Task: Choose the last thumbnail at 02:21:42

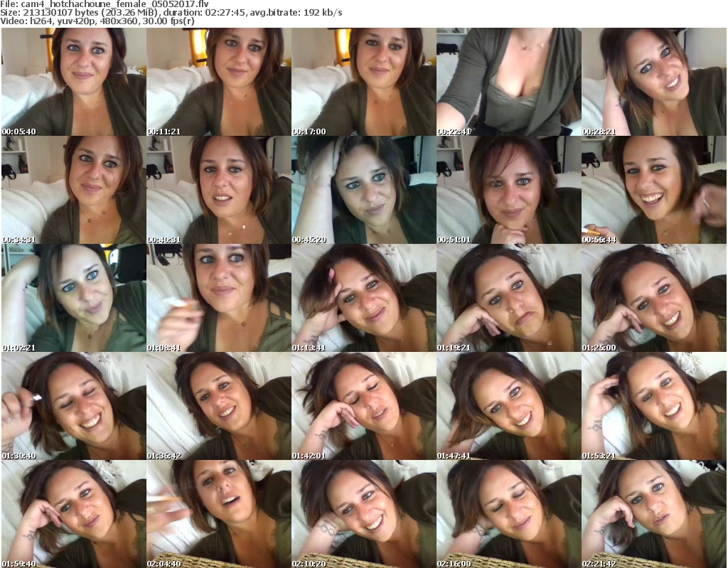Action: click(653, 513)
